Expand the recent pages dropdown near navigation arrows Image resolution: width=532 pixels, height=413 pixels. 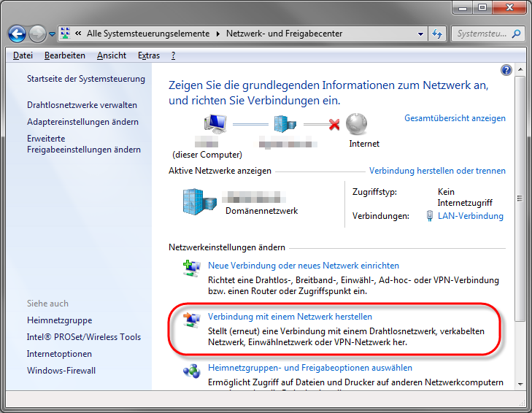click(x=52, y=34)
